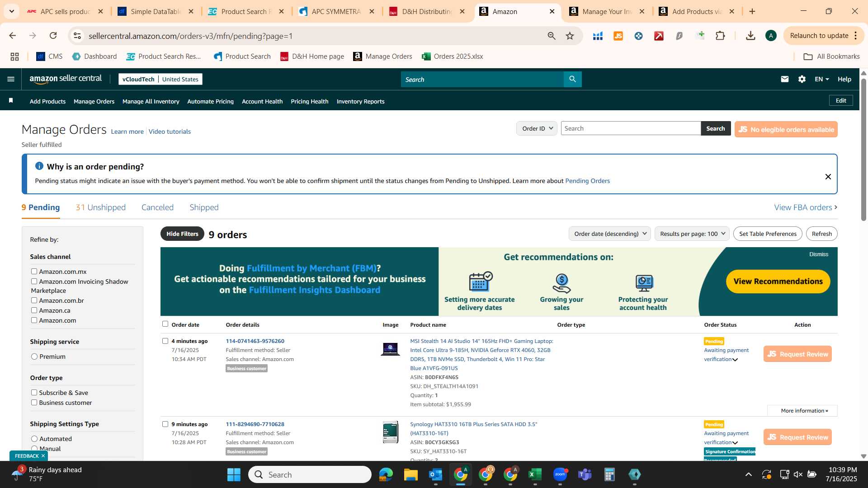Open File Explorer from taskbar

(x=410, y=474)
